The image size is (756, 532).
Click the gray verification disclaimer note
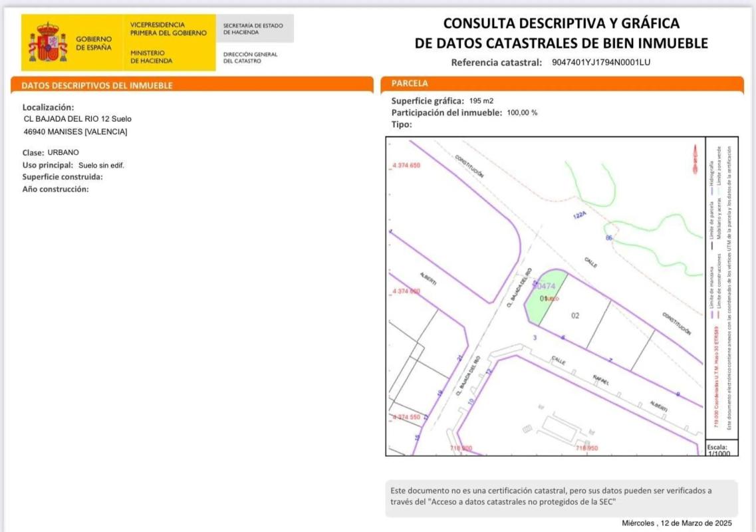[x=561, y=497]
